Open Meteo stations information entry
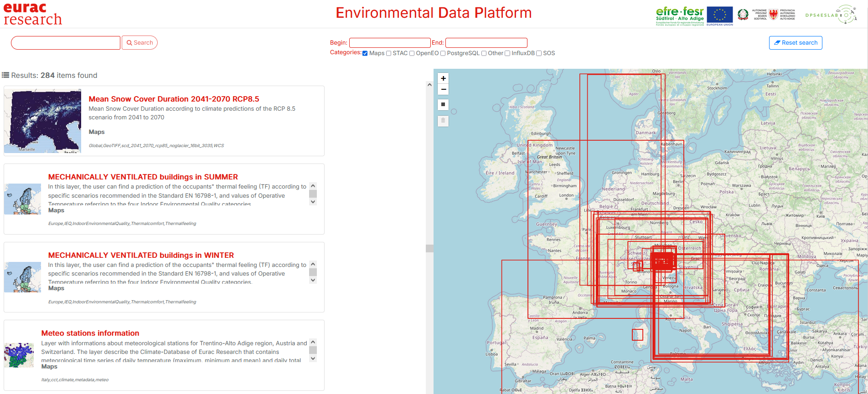 click(x=90, y=333)
